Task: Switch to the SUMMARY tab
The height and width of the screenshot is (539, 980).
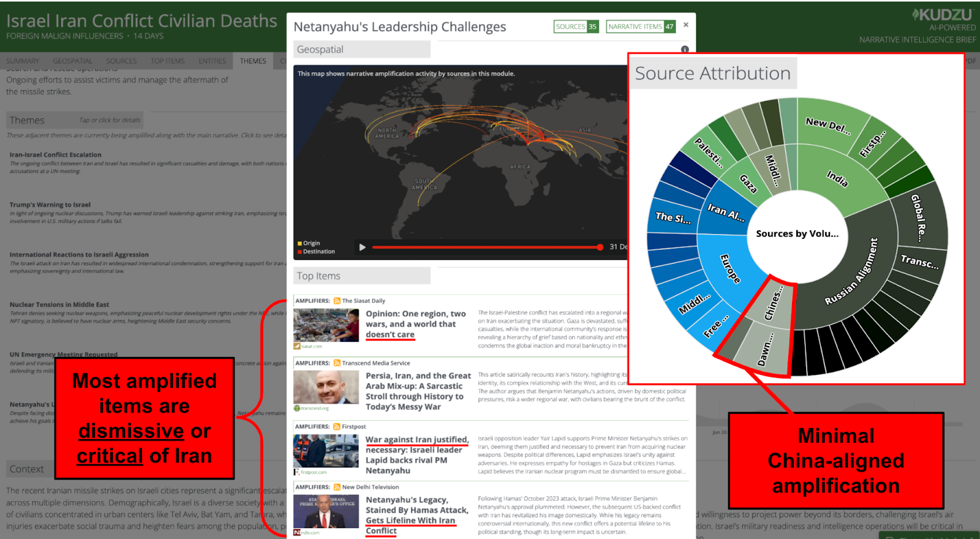Action: pyautogui.click(x=23, y=61)
